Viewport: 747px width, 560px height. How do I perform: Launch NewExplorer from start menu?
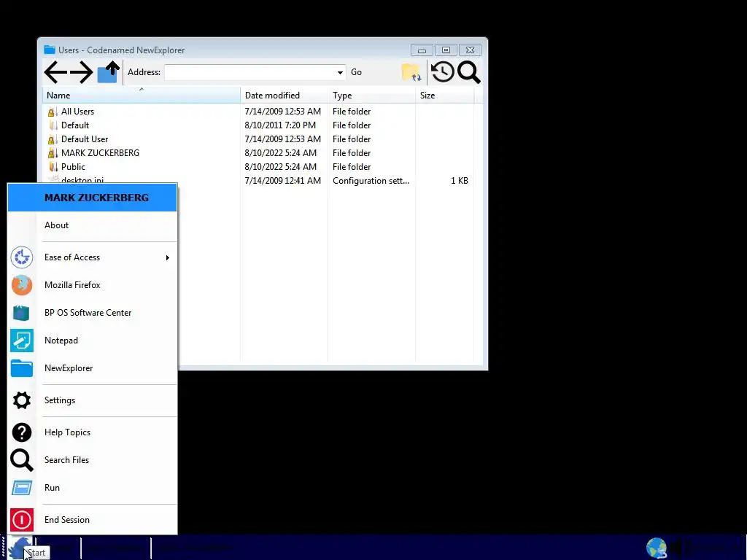[x=93, y=367]
